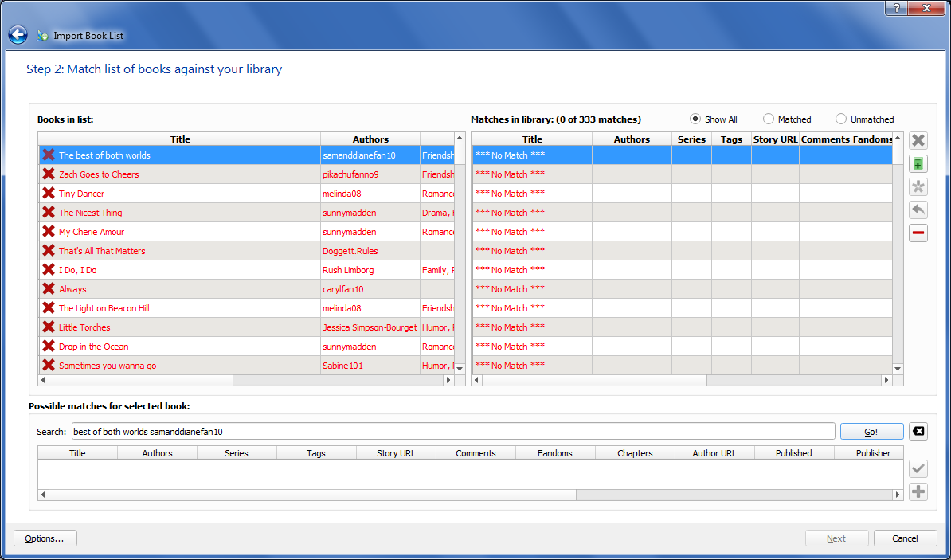Image resolution: width=951 pixels, height=560 pixels.
Task: Click the gray plus icon below the checkmark
Action: [918, 491]
